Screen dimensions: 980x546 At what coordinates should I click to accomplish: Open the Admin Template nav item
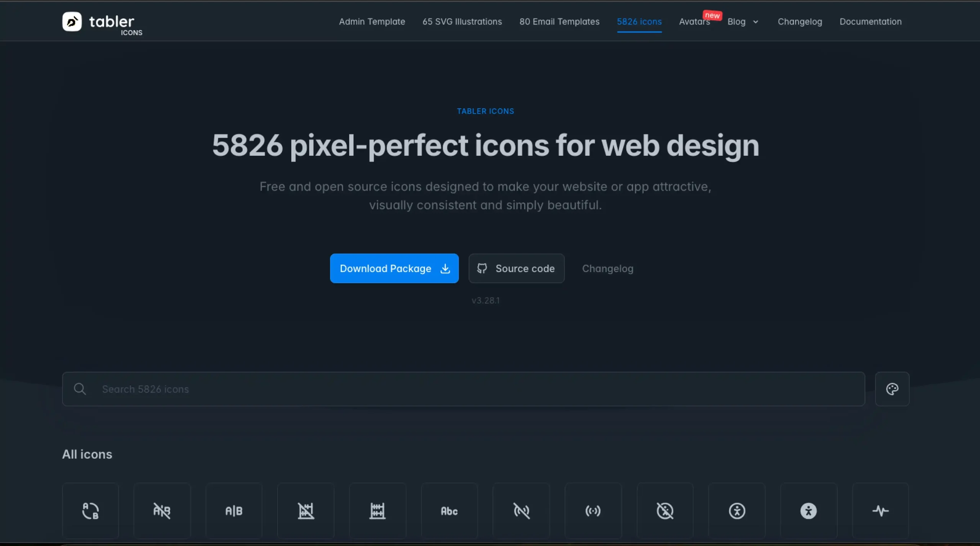(x=372, y=22)
